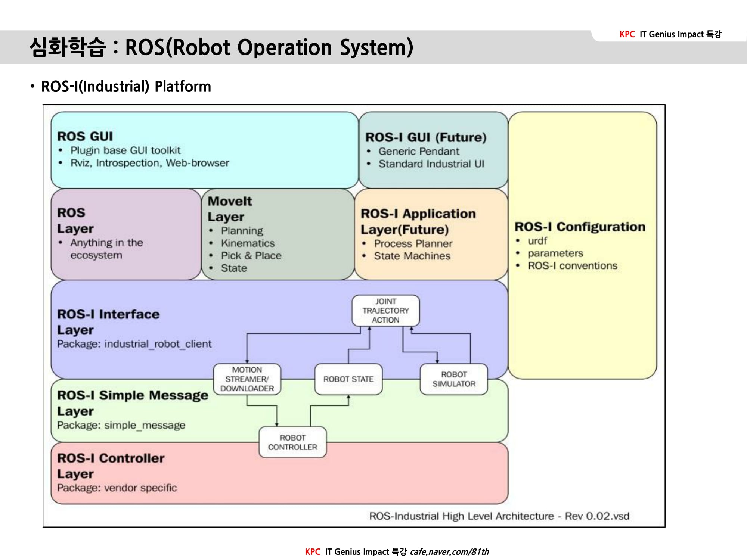Screen dimensions: 747x560
Task: Click the ROS GUI block
Action: 204,150
